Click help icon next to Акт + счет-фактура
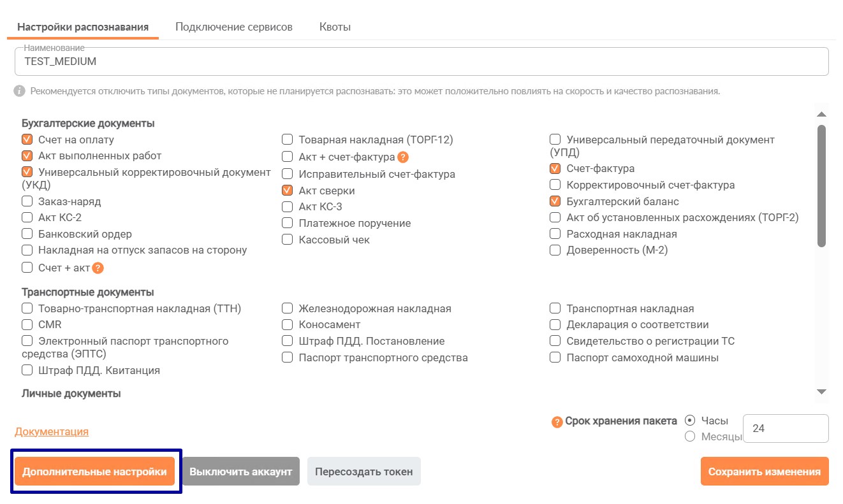Viewport: 843px width, 504px height. [x=402, y=157]
